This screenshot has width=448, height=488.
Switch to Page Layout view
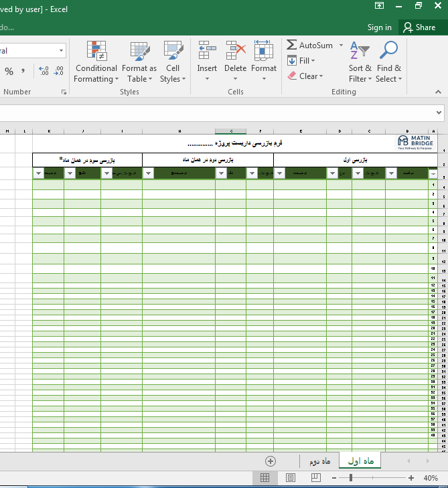pyautogui.click(x=291, y=478)
